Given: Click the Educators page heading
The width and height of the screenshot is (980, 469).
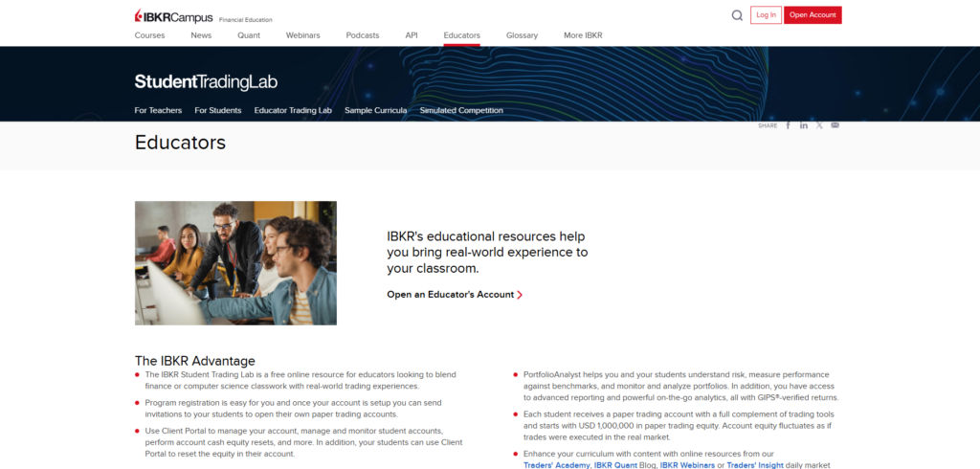Looking at the screenshot, I should pyautogui.click(x=180, y=143).
